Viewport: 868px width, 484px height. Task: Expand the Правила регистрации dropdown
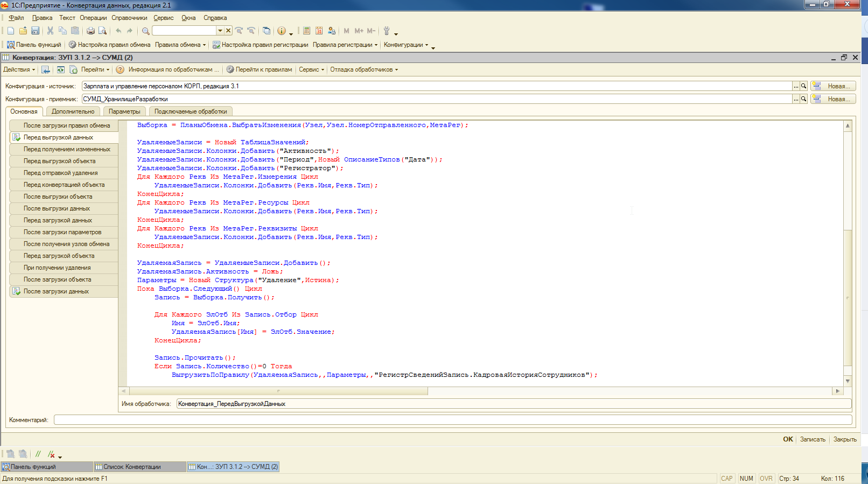click(x=345, y=45)
